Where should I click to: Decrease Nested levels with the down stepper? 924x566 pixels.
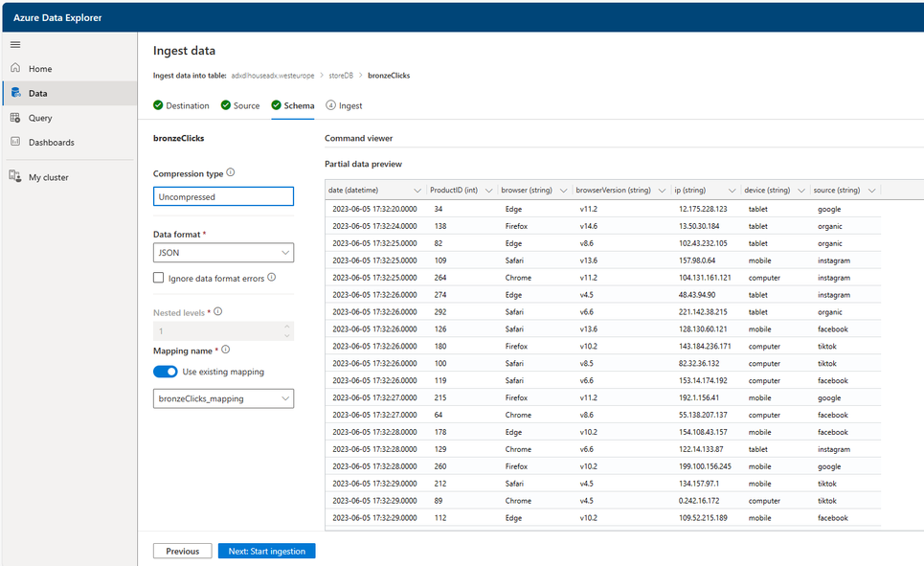pyautogui.click(x=287, y=335)
